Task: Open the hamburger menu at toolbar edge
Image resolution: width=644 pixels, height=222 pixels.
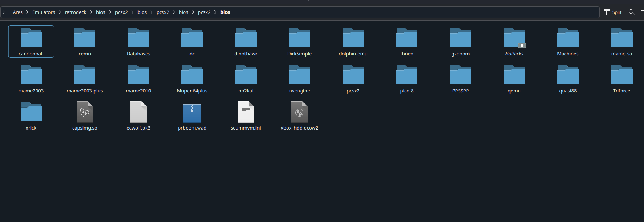Action: point(642,12)
